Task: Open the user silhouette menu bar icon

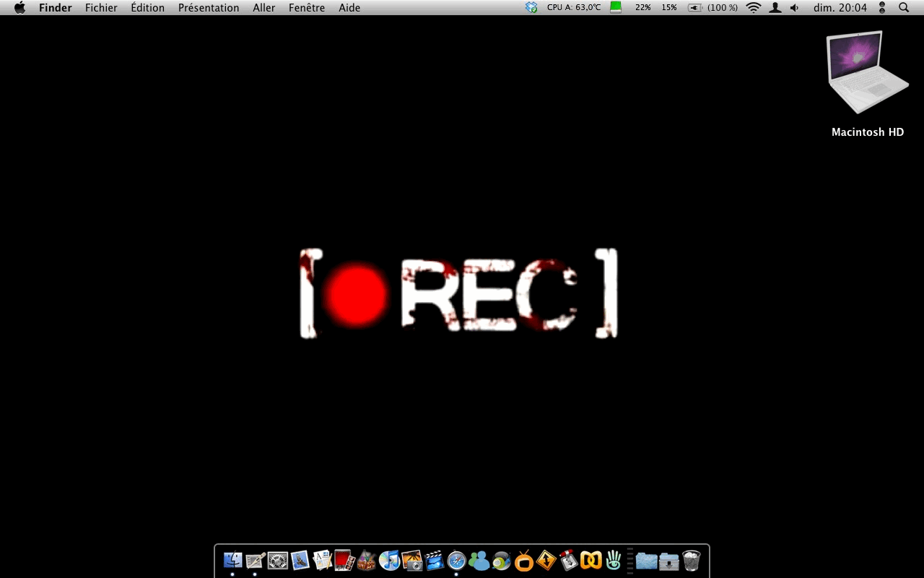Action: click(775, 7)
